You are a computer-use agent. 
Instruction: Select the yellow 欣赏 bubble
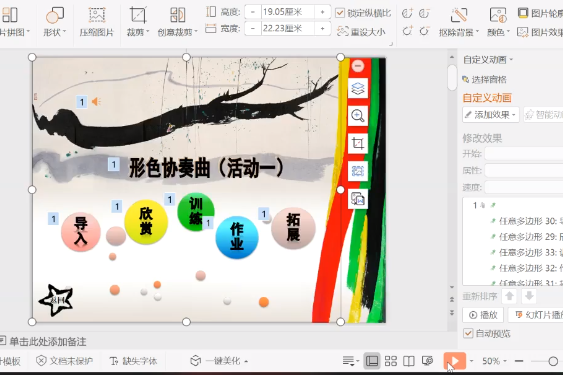coord(146,222)
